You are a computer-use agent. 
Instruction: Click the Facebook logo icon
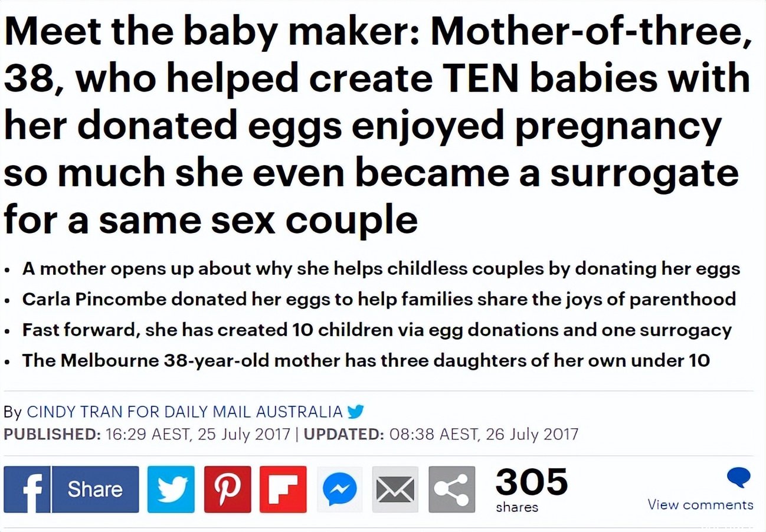pos(27,490)
